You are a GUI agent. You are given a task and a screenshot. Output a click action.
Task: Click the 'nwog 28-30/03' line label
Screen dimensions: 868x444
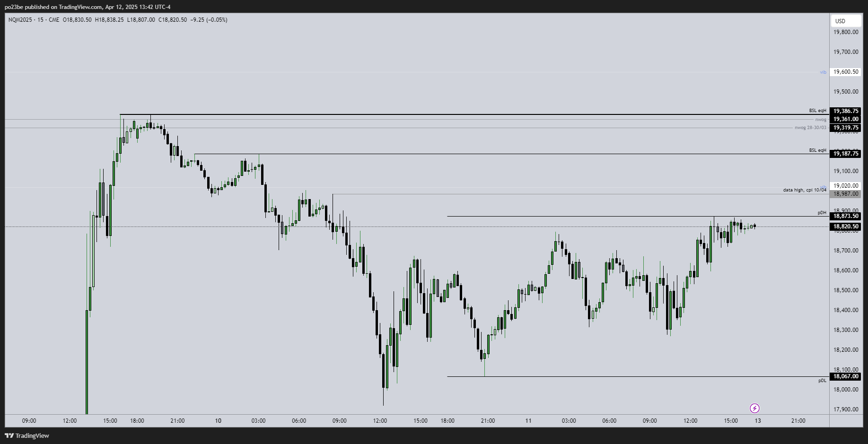pos(810,128)
